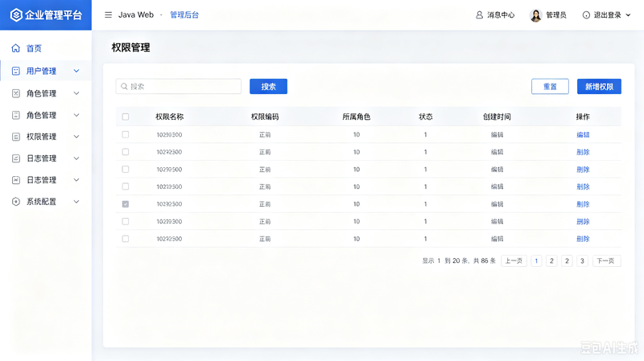This screenshot has height=361, width=644.
Task: Tick the checkbox in the bottom table row
Action: [126, 239]
